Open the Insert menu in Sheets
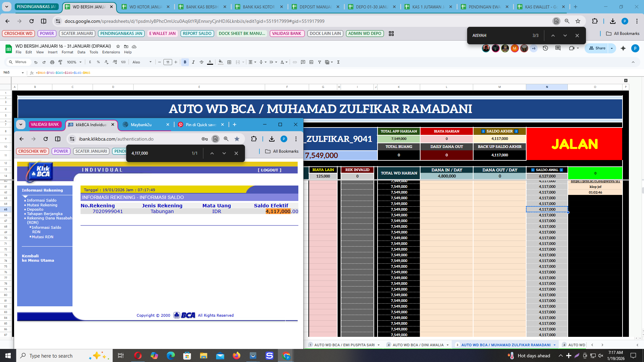Image resolution: width=644 pixels, height=362 pixels. click(53, 52)
